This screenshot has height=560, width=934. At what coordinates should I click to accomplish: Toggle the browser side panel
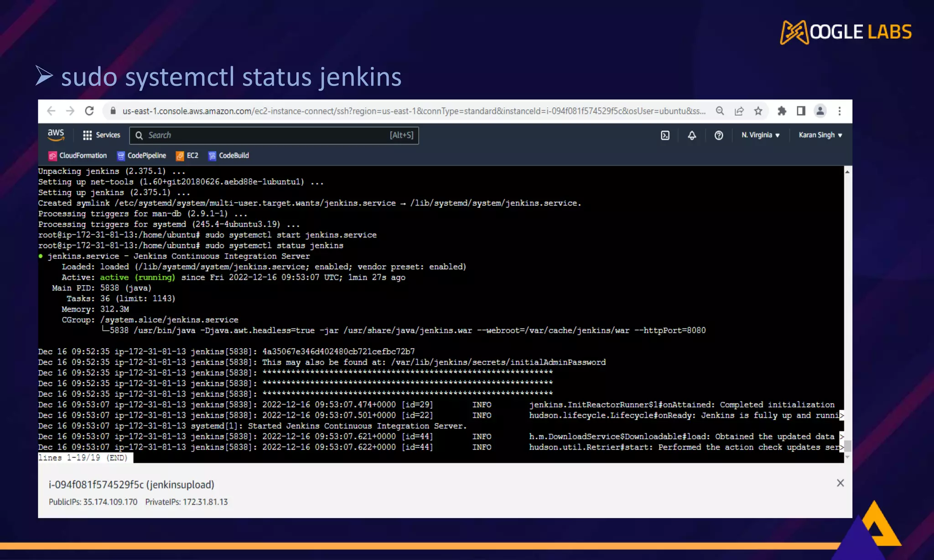point(801,111)
